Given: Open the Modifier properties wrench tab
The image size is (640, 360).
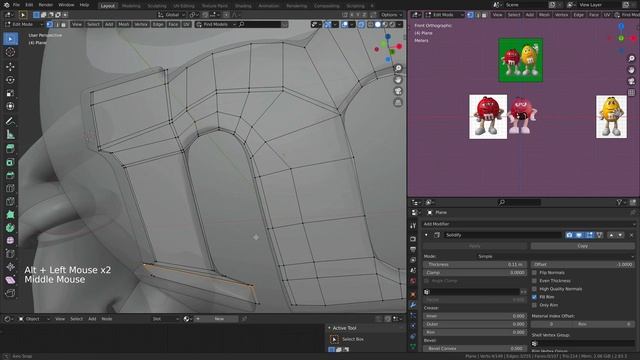Looking at the screenshot, I should click(x=413, y=304).
